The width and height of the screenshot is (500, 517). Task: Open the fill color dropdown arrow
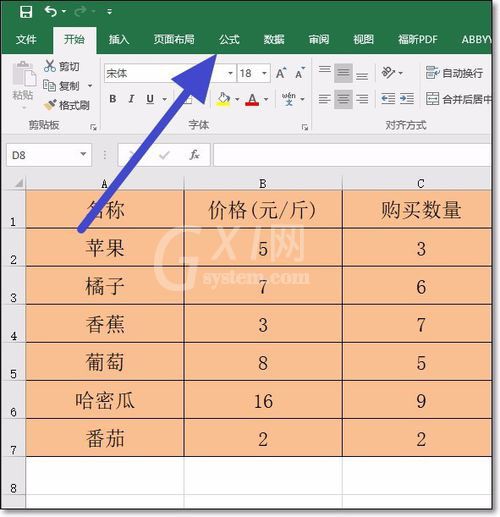pyautogui.click(x=237, y=99)
